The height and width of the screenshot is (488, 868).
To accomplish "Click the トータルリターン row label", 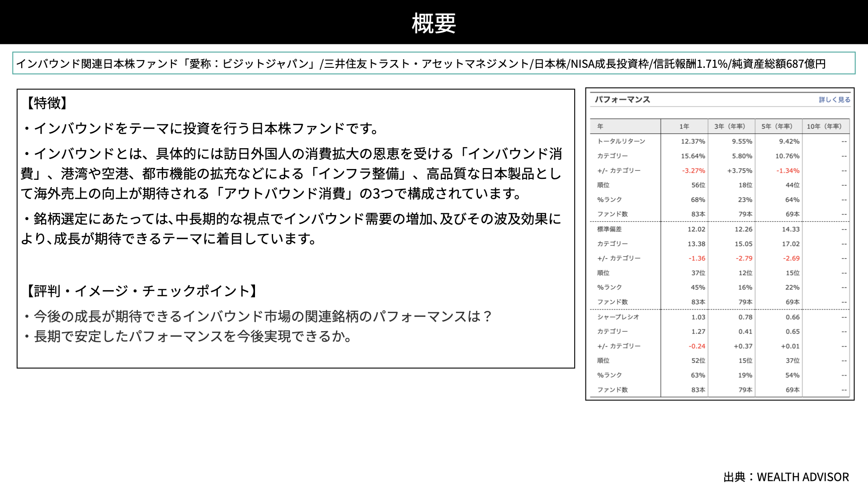I will 621,141.
